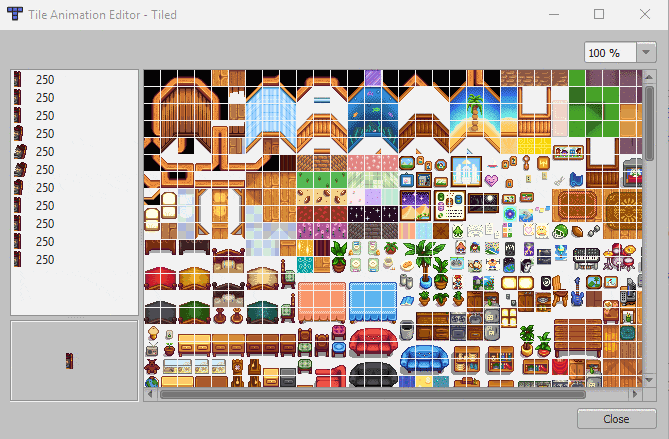Click the tileset vertical scrollbar thumb
This screenshot has width=669, height=439.
pos(649,123)
